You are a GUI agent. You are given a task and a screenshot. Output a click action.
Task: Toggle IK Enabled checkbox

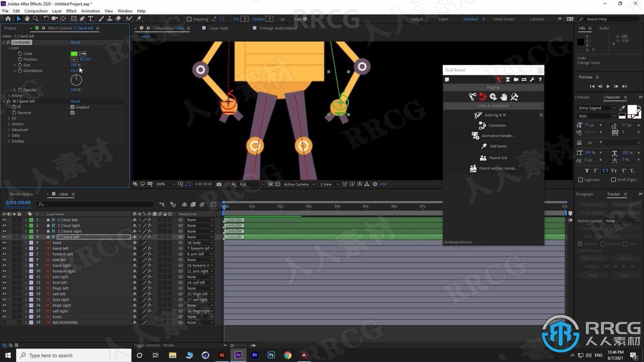(x=72, y=107)
